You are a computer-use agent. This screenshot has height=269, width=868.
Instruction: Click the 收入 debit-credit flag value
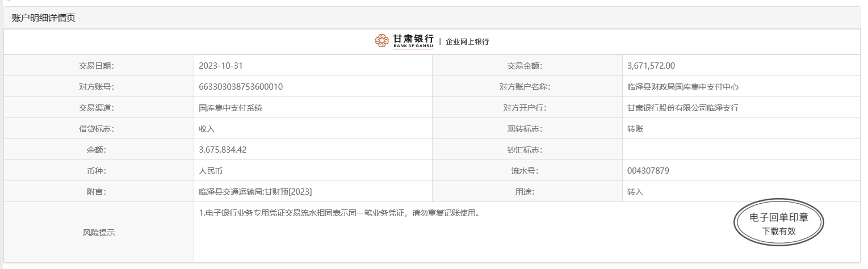coord(207,129)
